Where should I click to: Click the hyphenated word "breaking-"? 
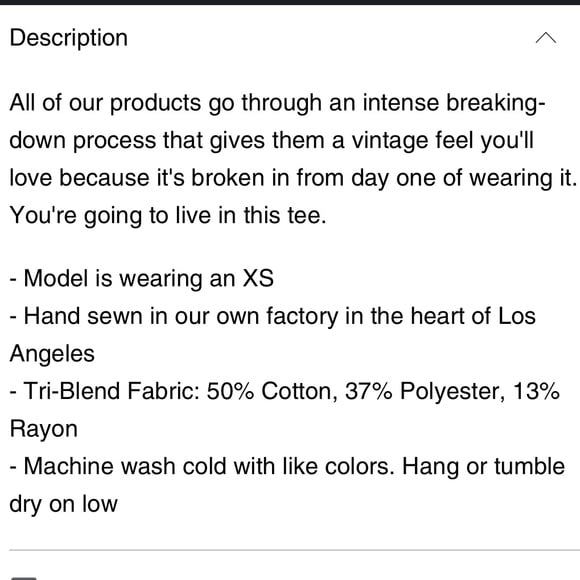click(x=496, y=103)
